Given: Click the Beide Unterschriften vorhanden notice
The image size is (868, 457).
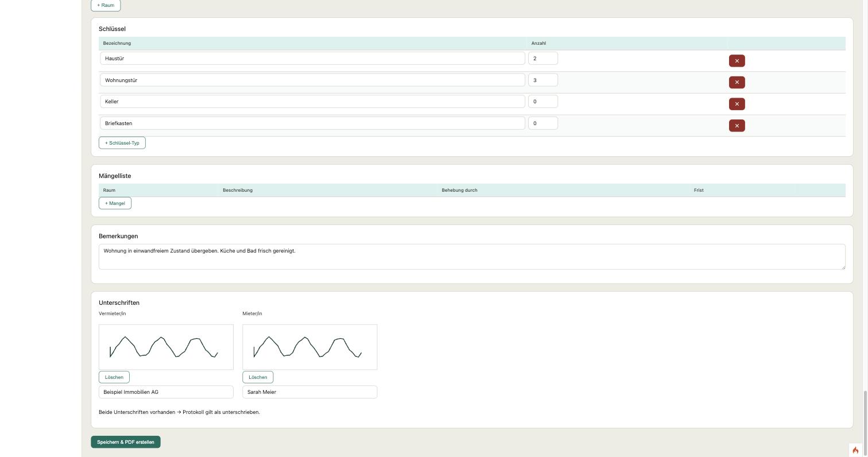Looking at the screenshot, I should click(179, 412).
